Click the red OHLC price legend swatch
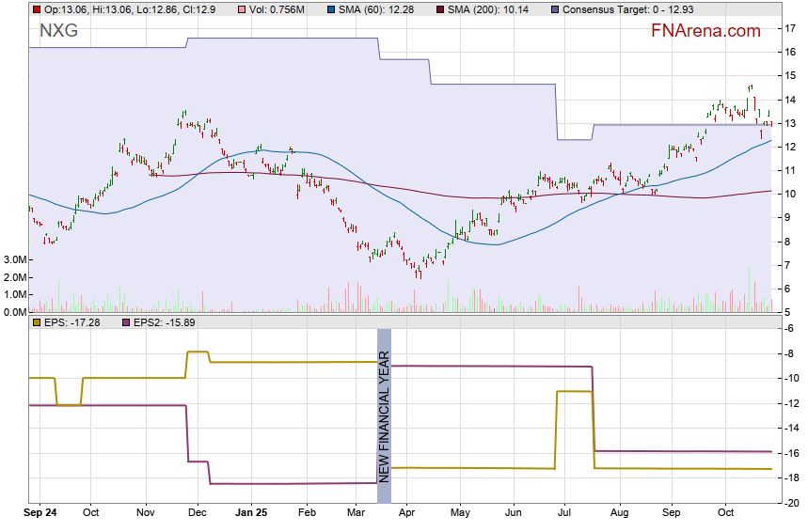Screen dimensions: 808x532 (x=37, y=8)
